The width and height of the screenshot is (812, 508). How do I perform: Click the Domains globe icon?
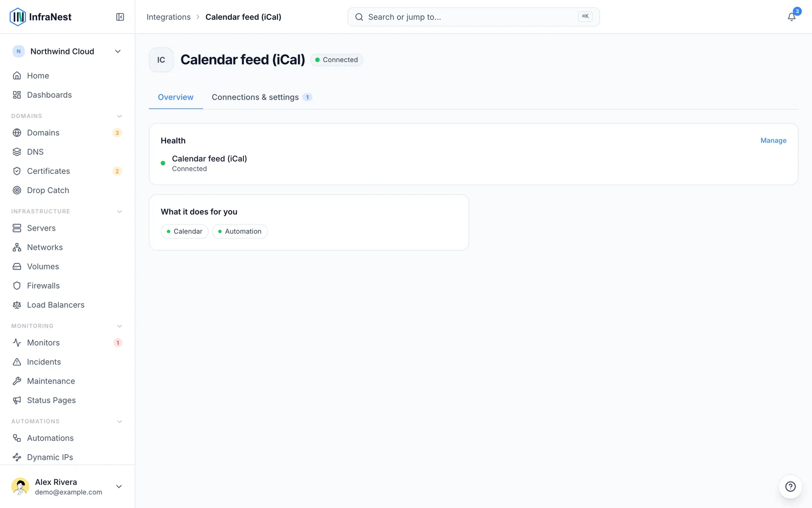click(17, 132)
